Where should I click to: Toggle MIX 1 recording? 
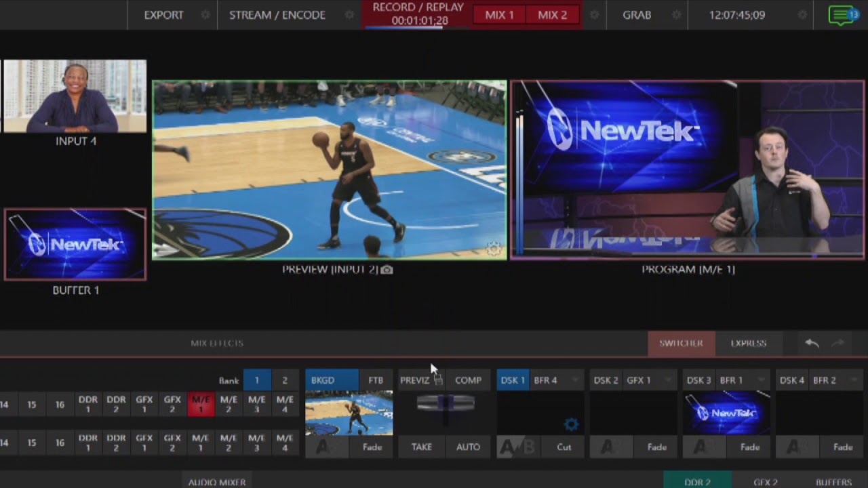coord(499,15)
